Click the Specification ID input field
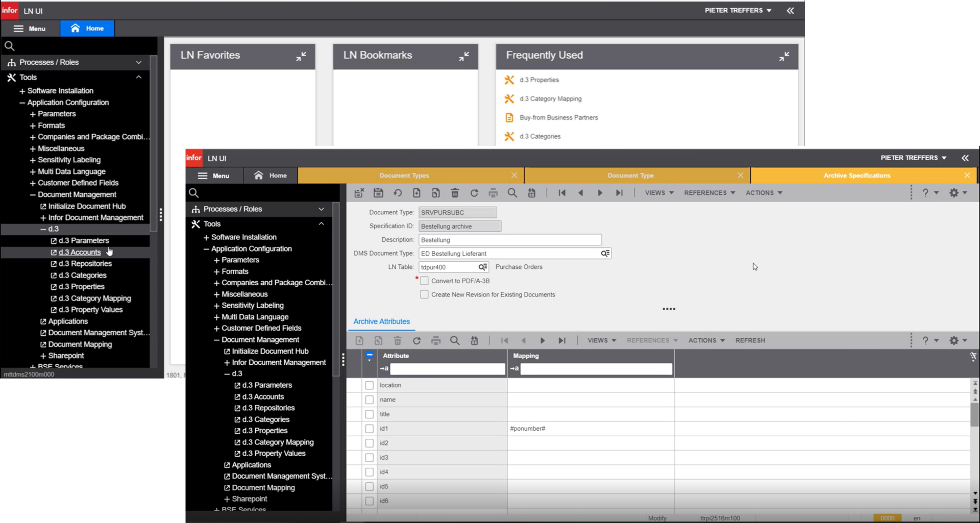This screenshot has height=523, width=980. click(459, 226)
